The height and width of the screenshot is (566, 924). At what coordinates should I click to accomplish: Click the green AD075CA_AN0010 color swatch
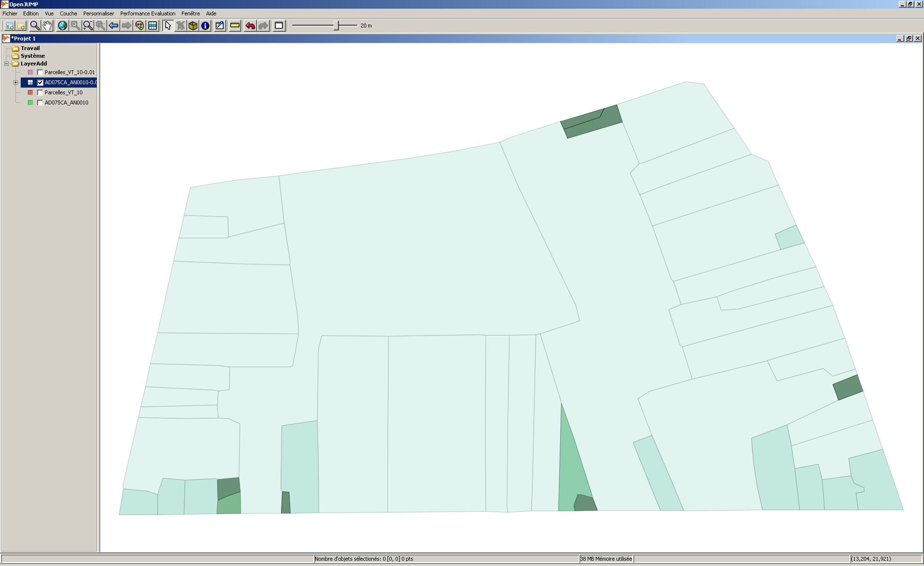(x=30, y=103)
